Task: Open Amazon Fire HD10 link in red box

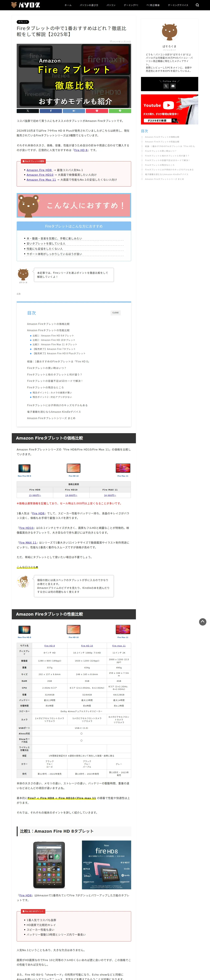Action: pyautogui.click(x=40, y=175)
